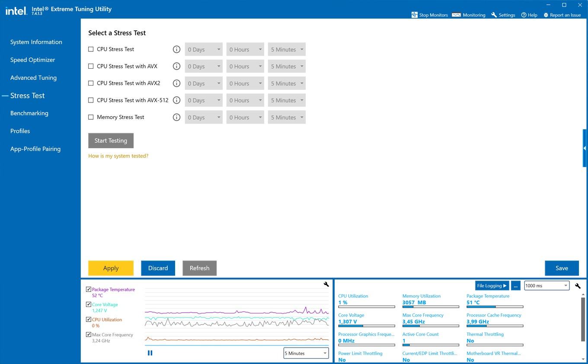
Task: Click the ellipsis button next to File Logging
Action: [515, 286]
